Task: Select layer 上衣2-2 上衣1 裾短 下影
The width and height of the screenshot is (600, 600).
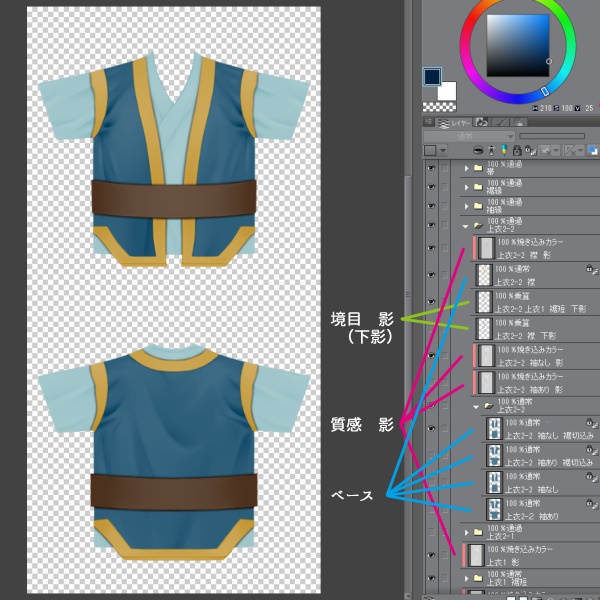Action: tap(535, 302)
